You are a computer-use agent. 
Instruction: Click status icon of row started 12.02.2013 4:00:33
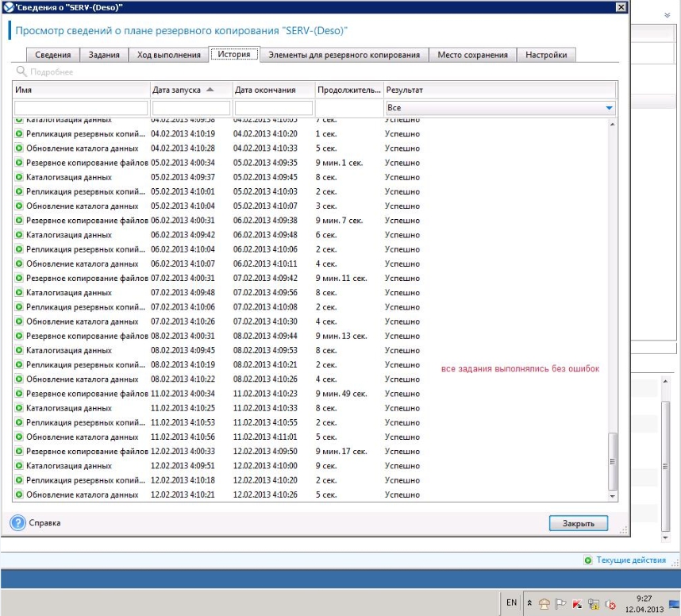(19, 452)
